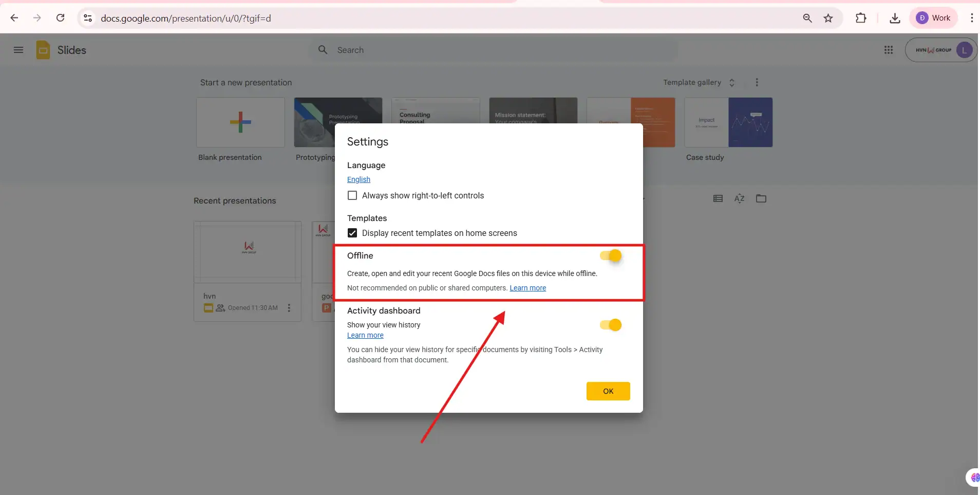This screenshot has height=495, width=980.
Task: Open the hvn presentation thumbnail
Action: [248, 252]
